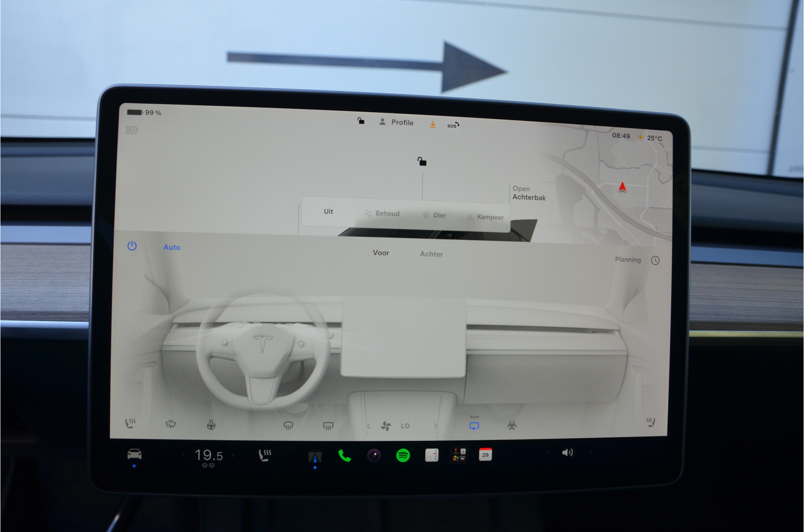Image resolution: width=804 pixels, height=532 pixels.
Task: Tap the 25°C weather readout
Action: [650, 138]
